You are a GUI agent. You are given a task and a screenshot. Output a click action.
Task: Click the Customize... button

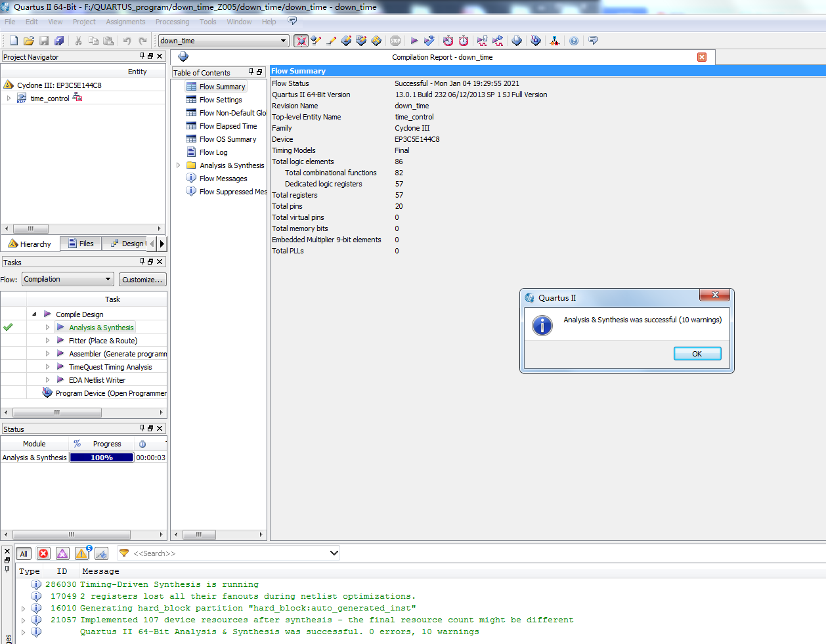[142, 280]
